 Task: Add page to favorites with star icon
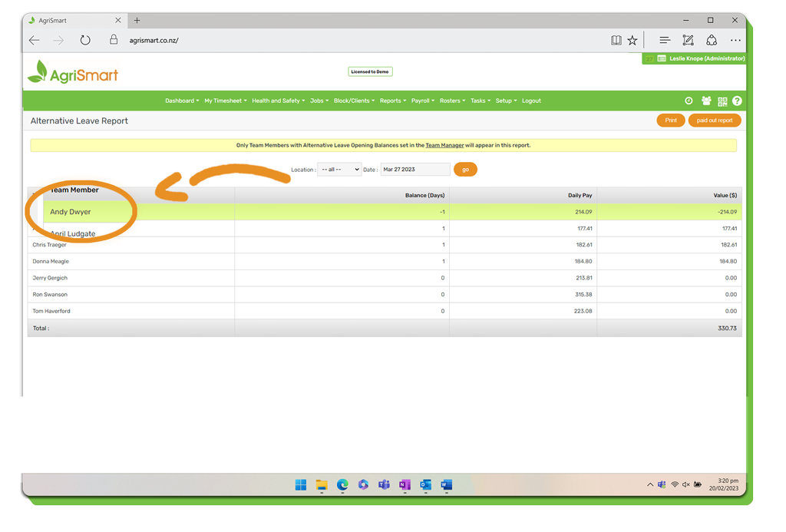(x=632, y=41)
